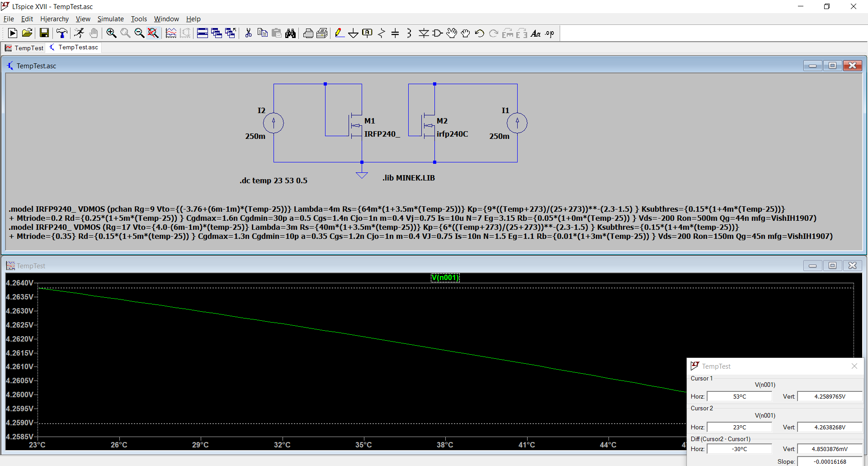
Task: Open the Component gate icon
Action: [438, 33]
